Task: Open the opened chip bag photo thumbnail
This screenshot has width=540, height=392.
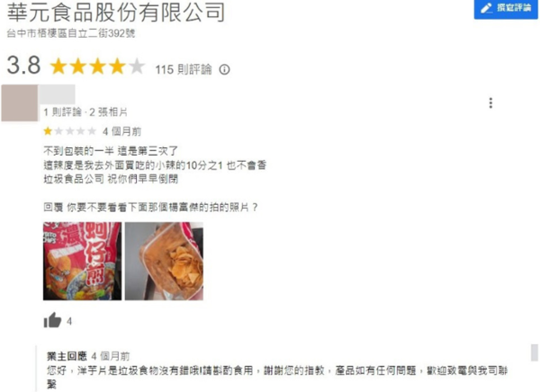Action: point(164,261)
